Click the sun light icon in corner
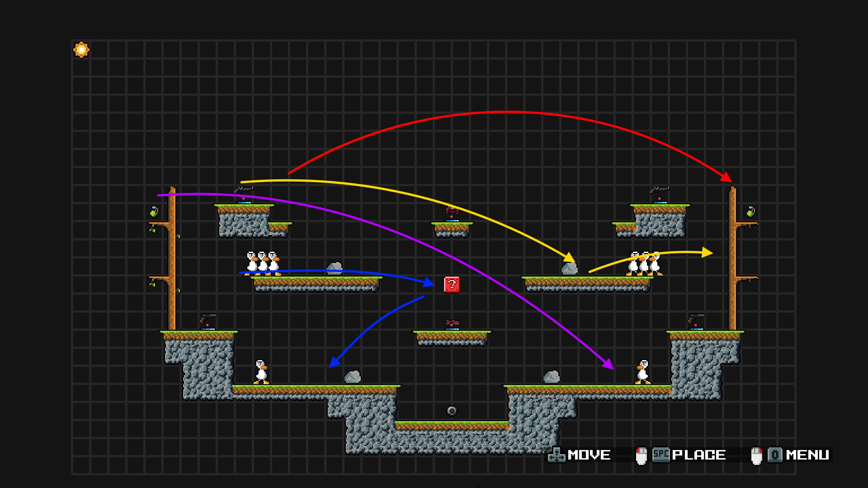 coord(81,50)
